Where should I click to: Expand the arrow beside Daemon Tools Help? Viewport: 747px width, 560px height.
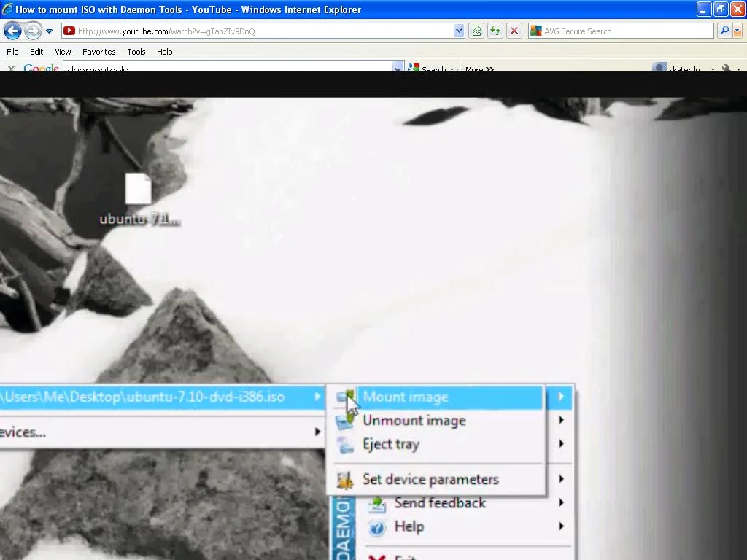[x=561, y=526]
